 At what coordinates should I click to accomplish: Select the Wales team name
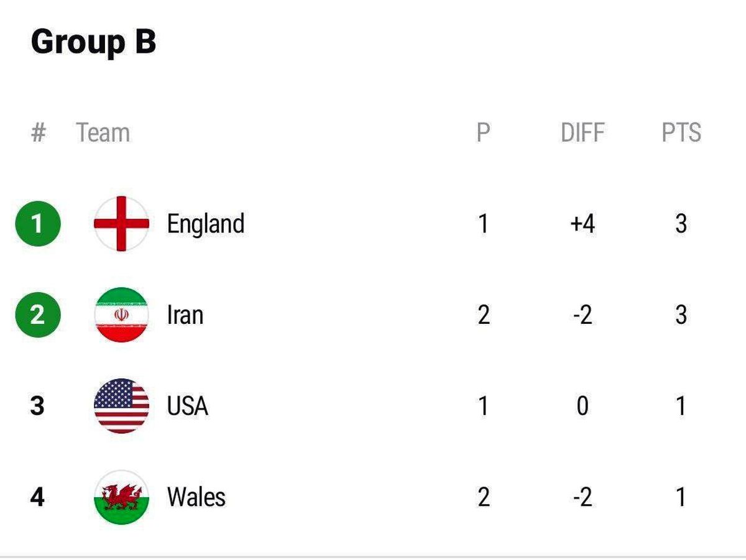[x=196, y=497]
